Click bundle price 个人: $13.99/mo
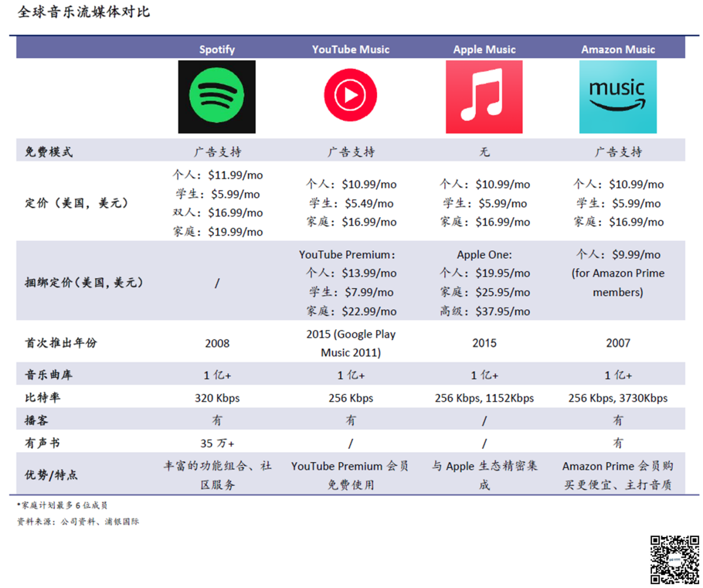Image resolution: width=703 pixels, height=588 pixels. pos(351,273)
